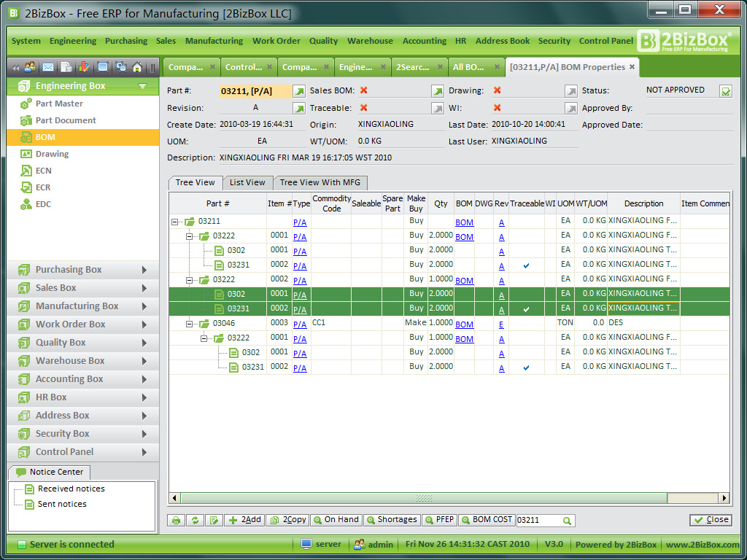Expand the Sales Box panel
This screenshot has width=747, height=560.
coord(83,288)
